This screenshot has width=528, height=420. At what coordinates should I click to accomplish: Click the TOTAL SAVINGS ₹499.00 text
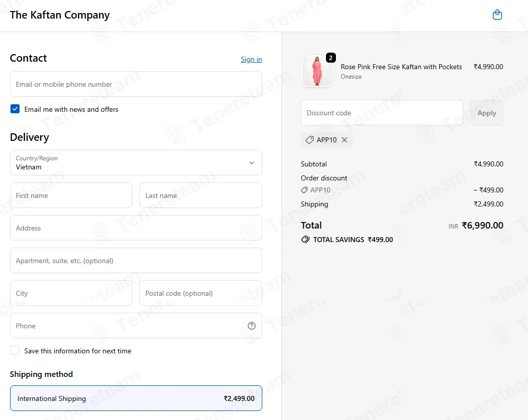[x=353, y=240]
